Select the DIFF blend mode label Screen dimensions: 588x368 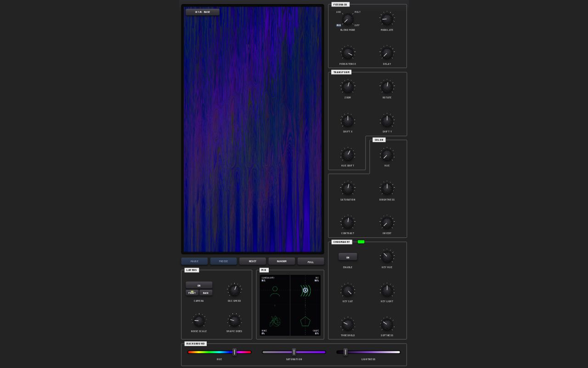(x=357, y=25)
